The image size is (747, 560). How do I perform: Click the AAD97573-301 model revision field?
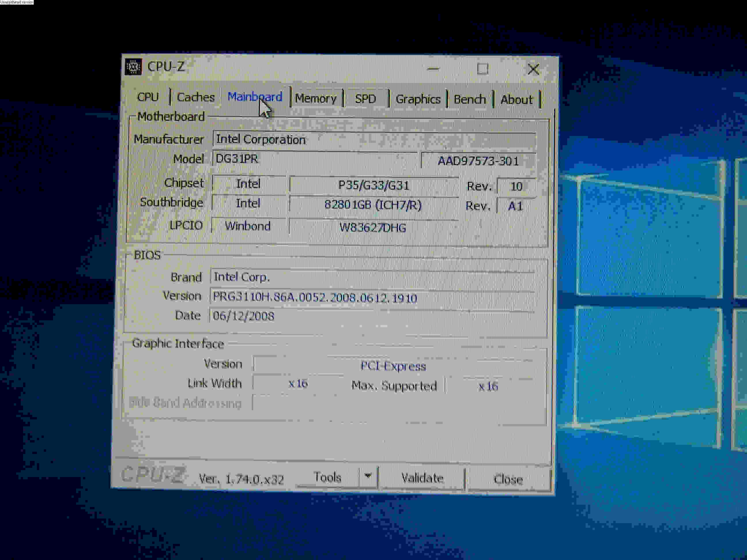478,161
